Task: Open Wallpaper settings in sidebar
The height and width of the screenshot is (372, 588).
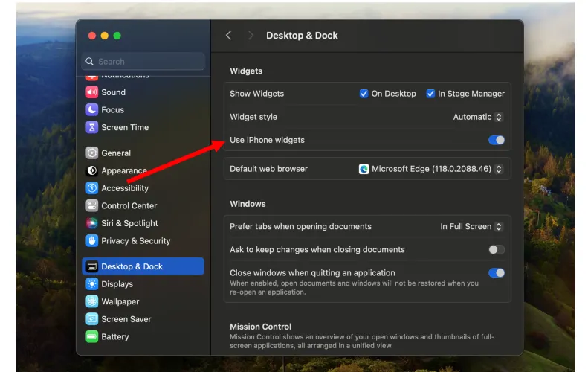Action: [x=120, y=302]
